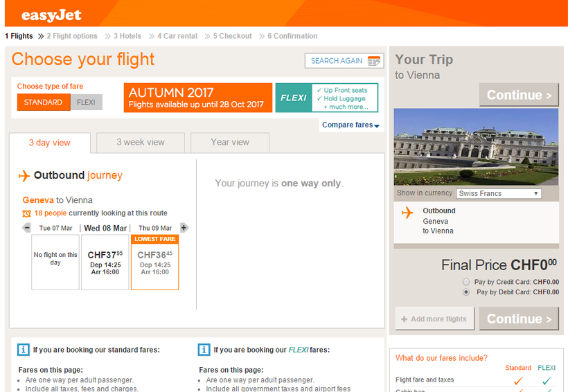568x392 pixels.
Task: Go to step 2 Flight options
Action: [72, 36]
